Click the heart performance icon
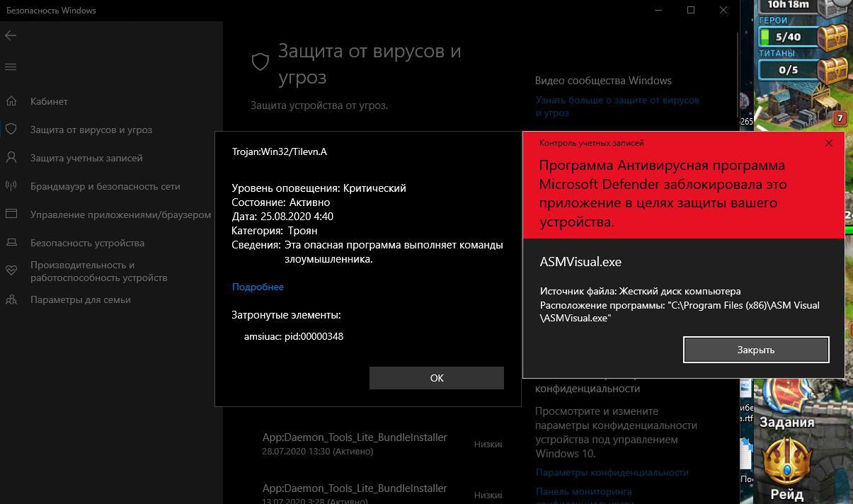This screenshot has height=504, width=853. tap(11, 270)
